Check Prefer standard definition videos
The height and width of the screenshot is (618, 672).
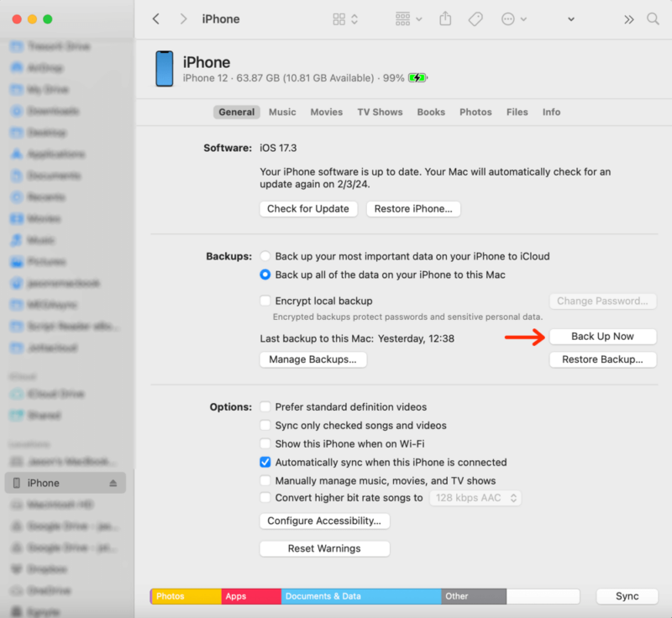[265, 406]
